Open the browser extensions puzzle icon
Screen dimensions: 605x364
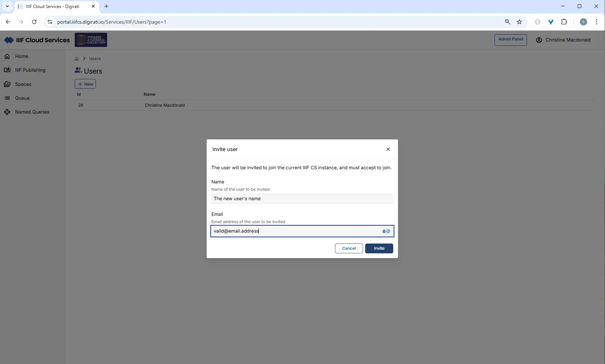564,22
